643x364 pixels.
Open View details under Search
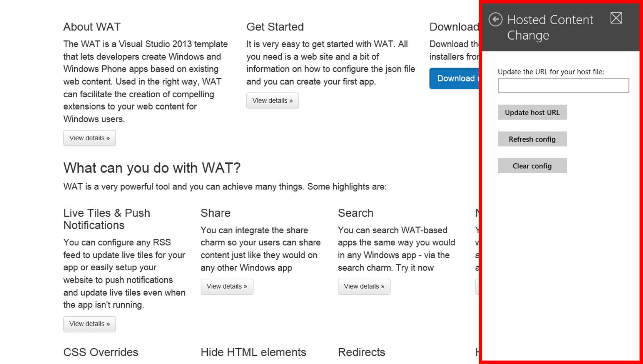point(364,287)
